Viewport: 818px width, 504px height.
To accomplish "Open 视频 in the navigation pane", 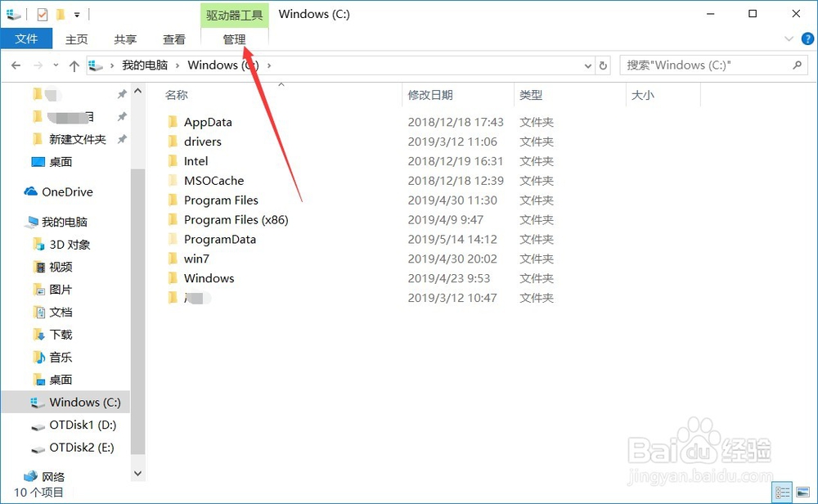I will point(61,267).
